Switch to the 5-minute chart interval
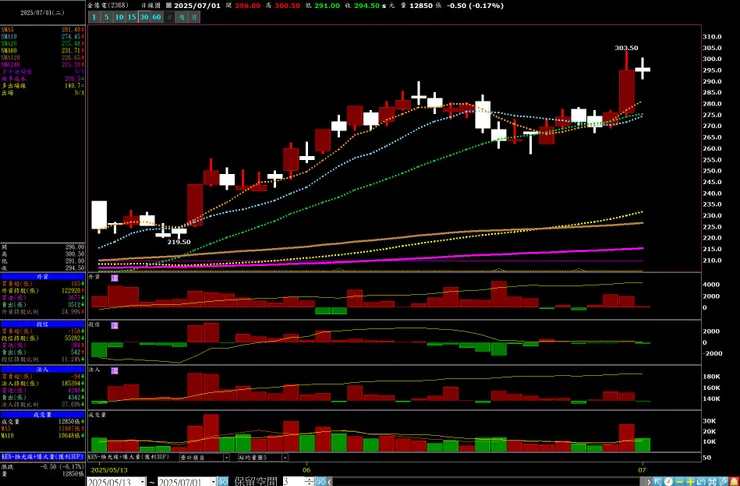740x486 pixels. (106, 17)
